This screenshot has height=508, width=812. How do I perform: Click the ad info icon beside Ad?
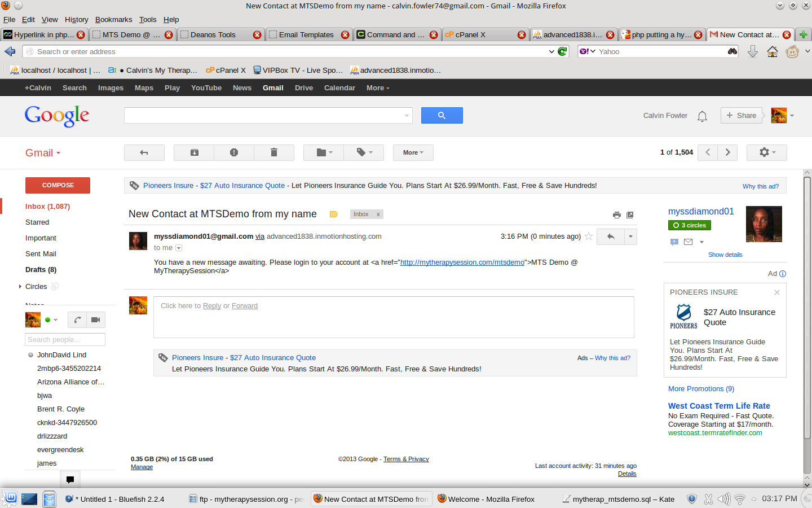783,274
